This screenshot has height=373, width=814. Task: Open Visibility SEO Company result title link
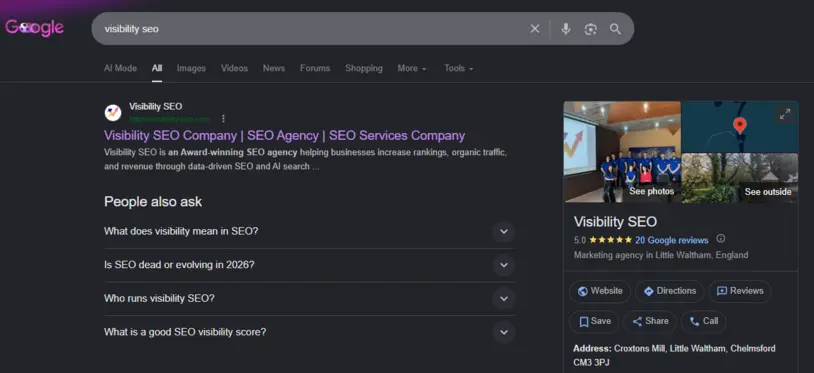(284, 136)
